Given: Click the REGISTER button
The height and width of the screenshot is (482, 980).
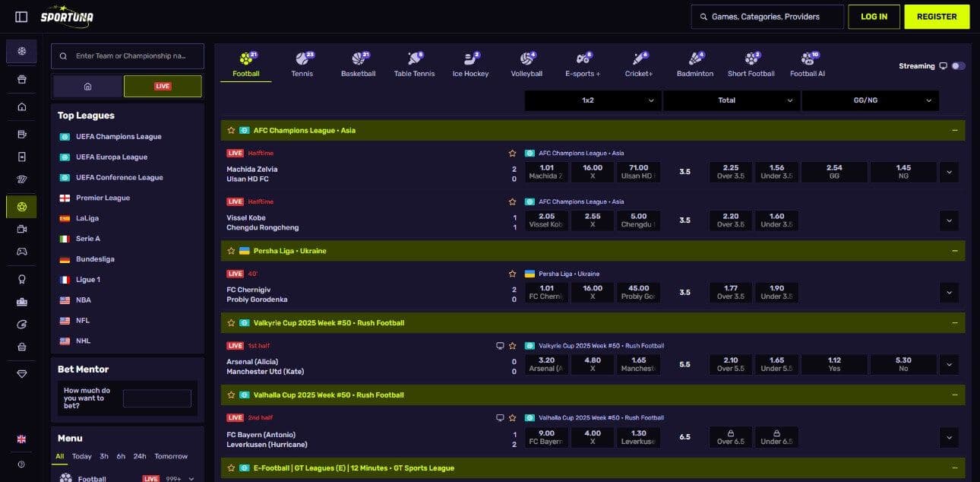Looking at the screenshot, I should [937, 16].
